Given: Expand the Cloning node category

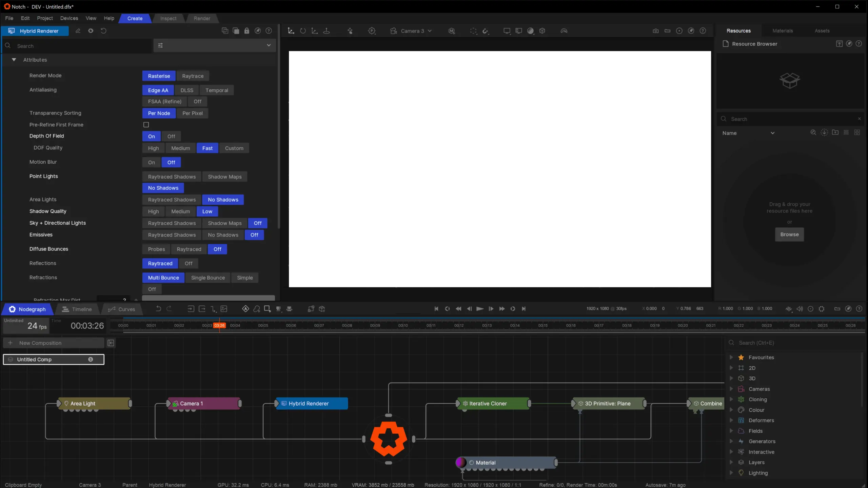Looking at the screenshot, I should click(731, 399).
